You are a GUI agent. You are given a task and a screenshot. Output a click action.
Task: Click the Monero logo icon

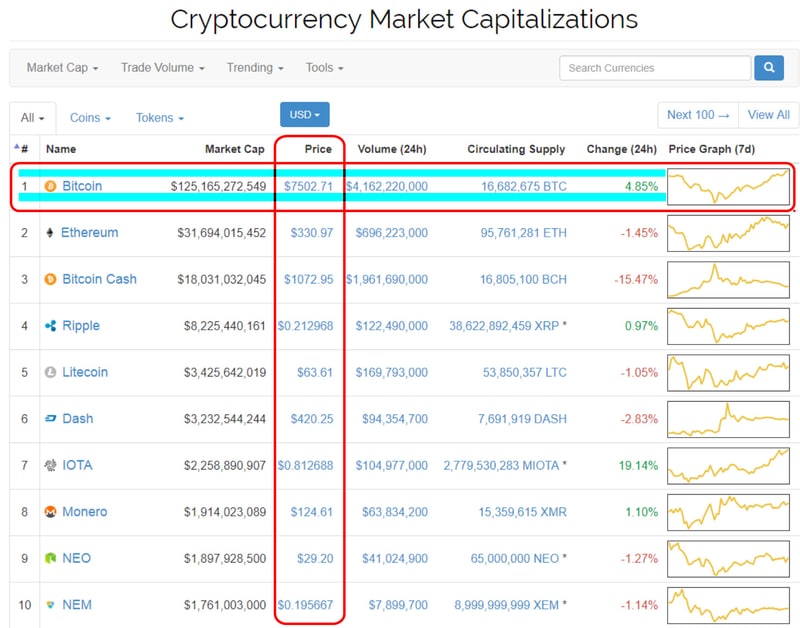pos(50,512)
